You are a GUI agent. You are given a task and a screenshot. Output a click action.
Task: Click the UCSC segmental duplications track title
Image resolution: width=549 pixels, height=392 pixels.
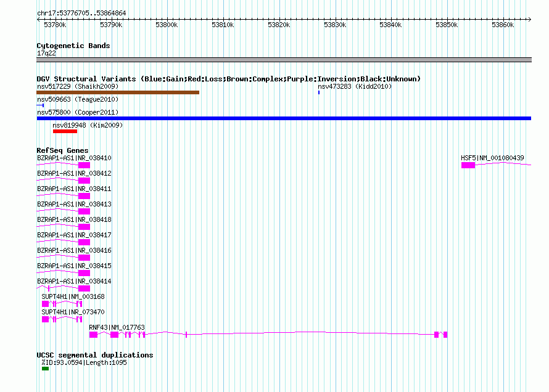tap(95, 355)
